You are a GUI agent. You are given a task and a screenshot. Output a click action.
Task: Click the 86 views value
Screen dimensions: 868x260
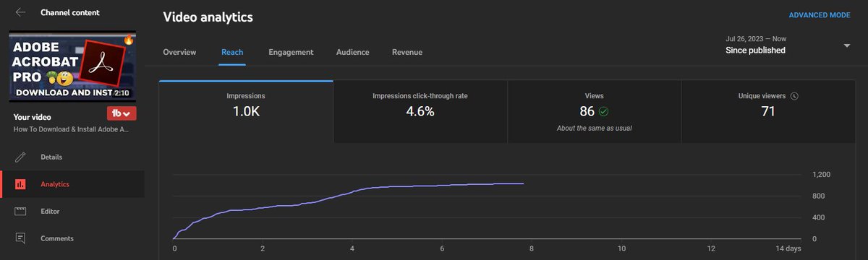(587, 112)
